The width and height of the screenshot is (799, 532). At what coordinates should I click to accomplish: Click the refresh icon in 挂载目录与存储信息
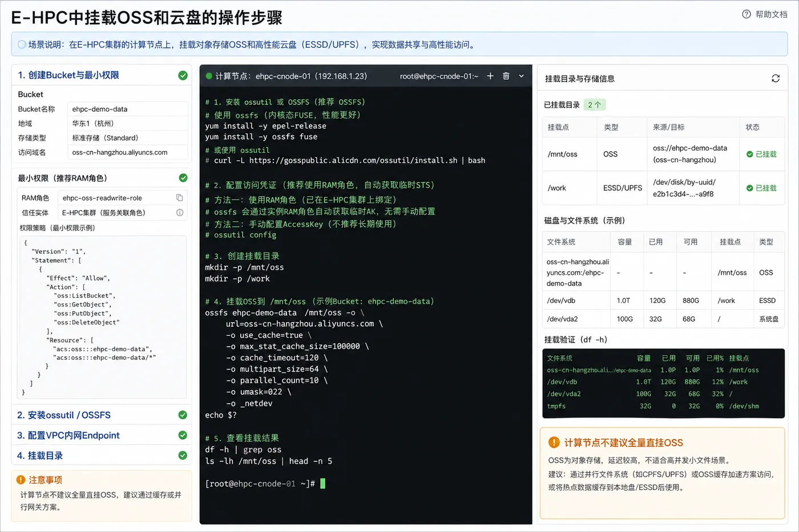pos(776,79)
